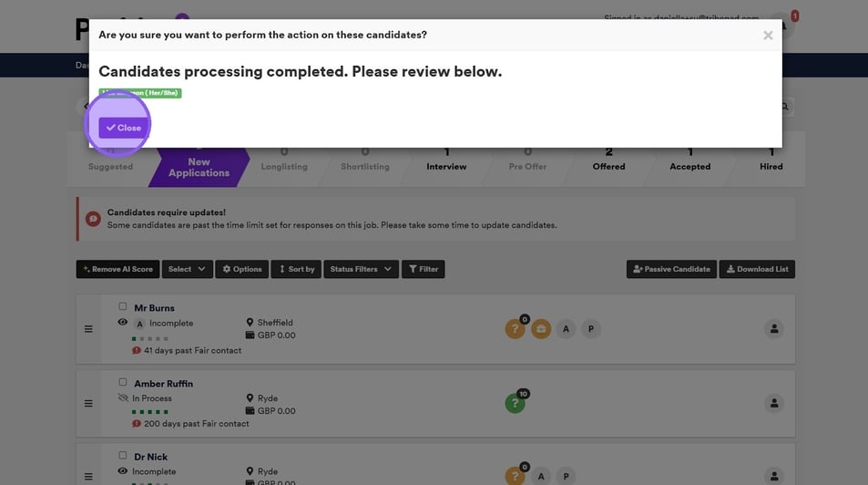Viewport: 868px width, 485px height.
Task: Click the orange briefcase icon for Mr Burns
Action: click(541, 329)
